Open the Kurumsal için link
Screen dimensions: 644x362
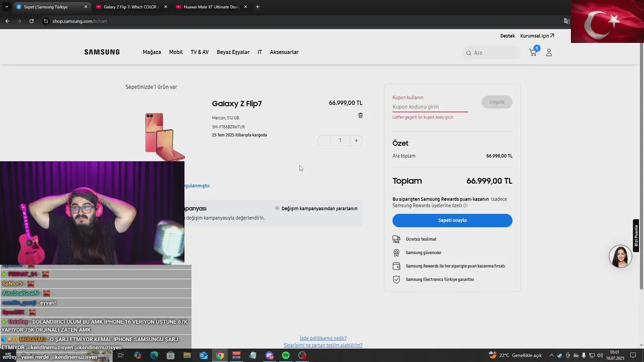coord(537,36)
